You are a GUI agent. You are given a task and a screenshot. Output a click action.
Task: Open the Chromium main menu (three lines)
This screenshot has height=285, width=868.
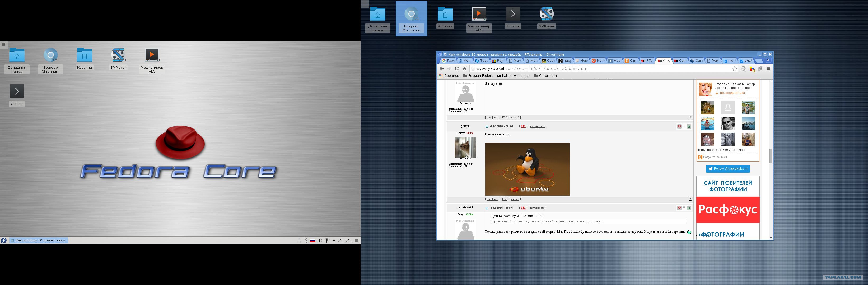click(x=769, y=69)
